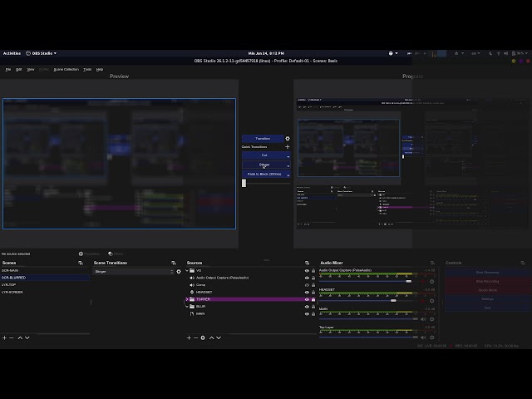Click gear icon beside Transition button
The image size is (532, 399).
288,139
